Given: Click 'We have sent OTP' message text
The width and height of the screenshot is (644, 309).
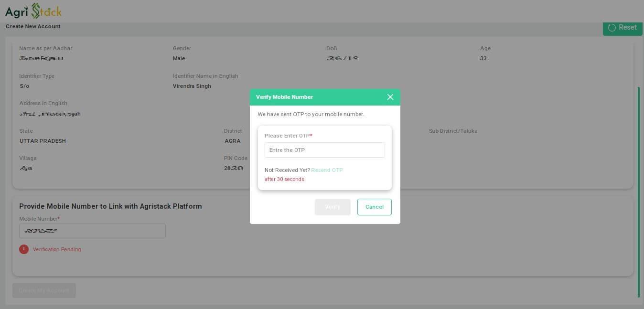Looking at the screenshot, I should click(311, 114).
